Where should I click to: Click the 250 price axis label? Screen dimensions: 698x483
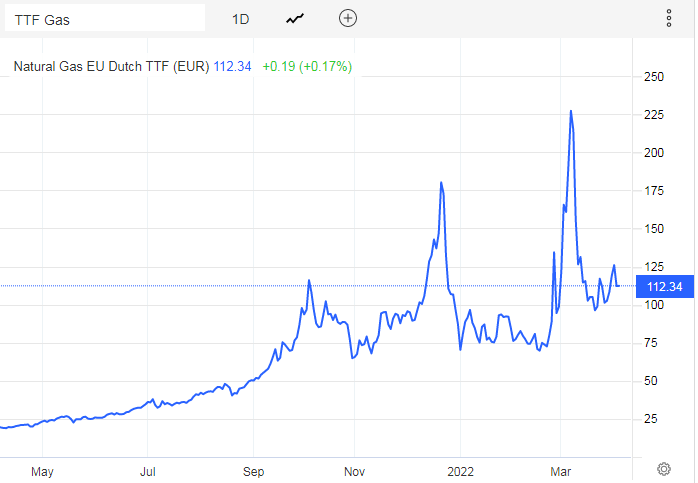pos(653,77)
